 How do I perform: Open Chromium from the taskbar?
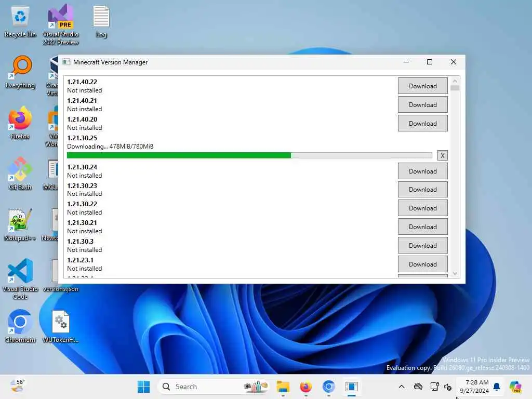click(x=328, y=387)
